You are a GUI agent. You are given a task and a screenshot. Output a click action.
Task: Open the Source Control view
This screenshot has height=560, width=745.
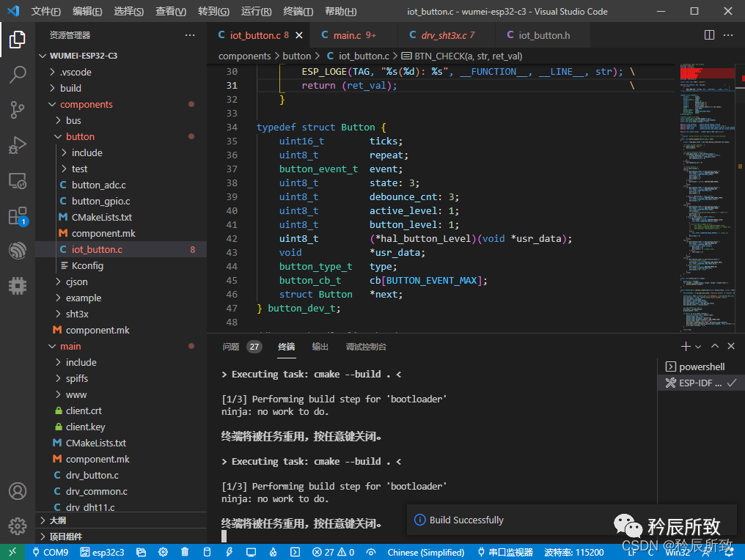18,110
